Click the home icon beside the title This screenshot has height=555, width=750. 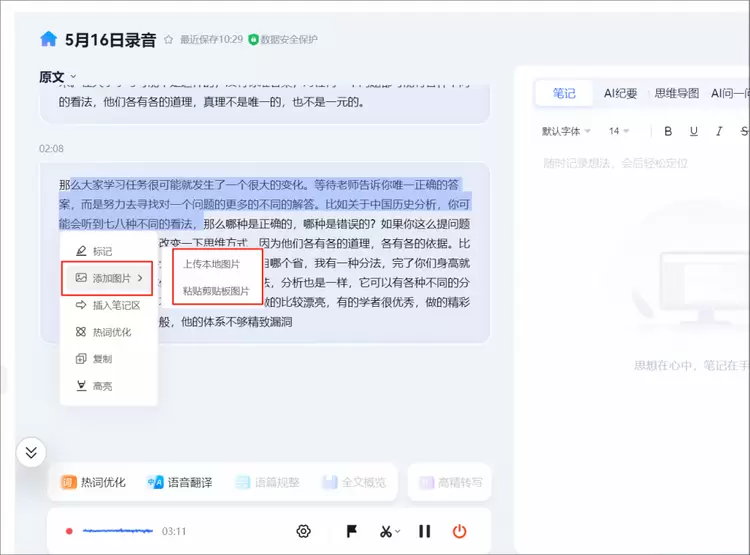click(x=48, y=39)
